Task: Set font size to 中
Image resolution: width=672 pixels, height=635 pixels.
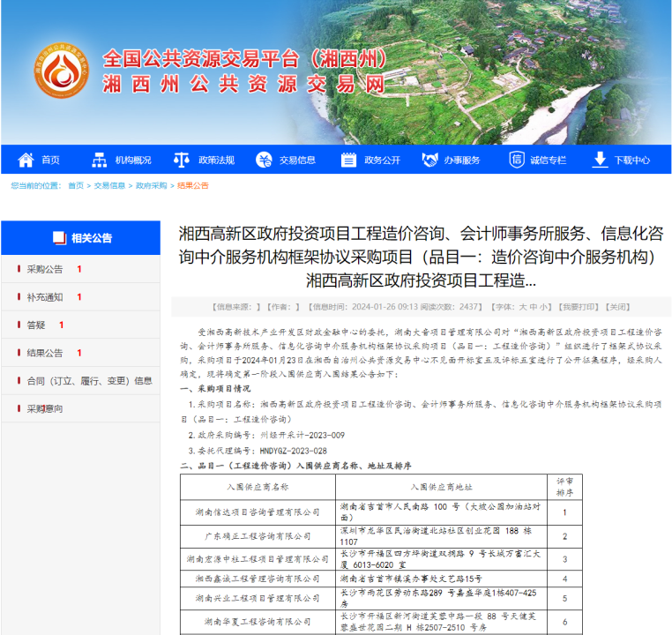Action: click(534, 307)
